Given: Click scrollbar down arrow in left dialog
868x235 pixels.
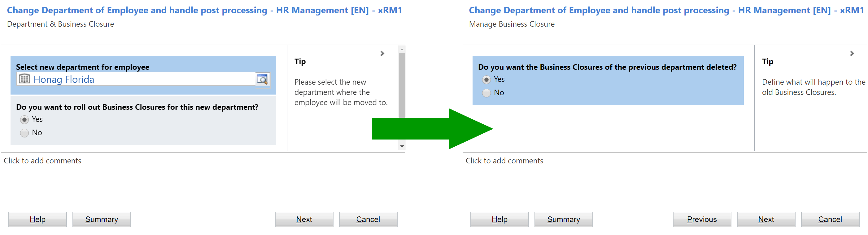Looking at the screenshot, I should click(402, 146).
